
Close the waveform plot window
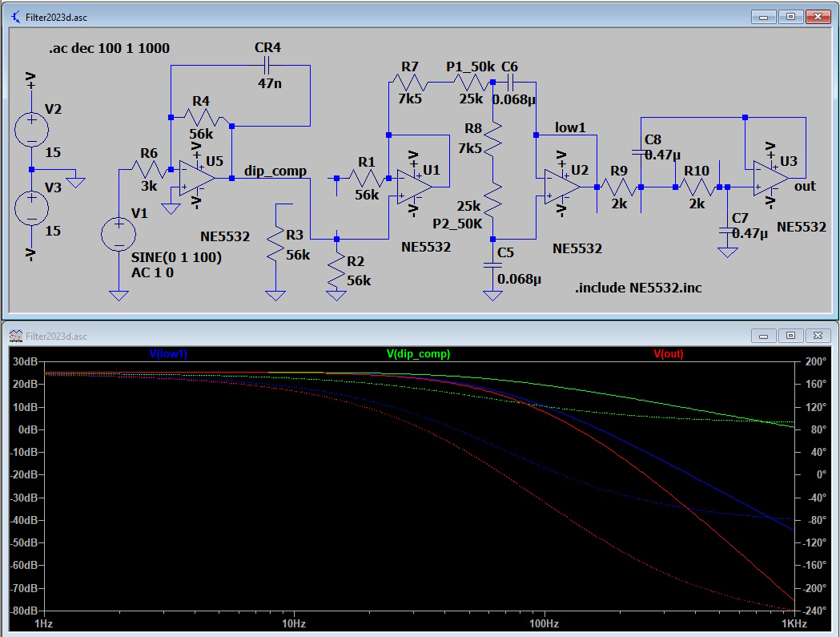[x=818, y=335]
